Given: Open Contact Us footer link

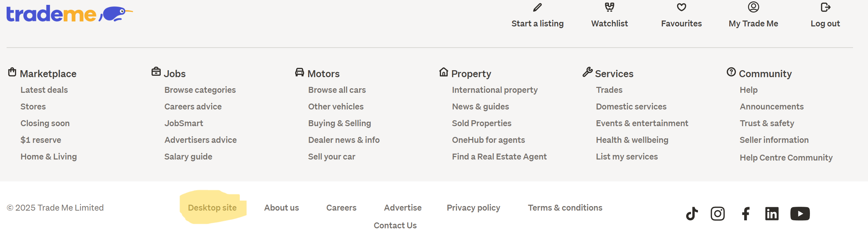Looking at the screenshot, I should pyautogui.click(x=395, y=226).
